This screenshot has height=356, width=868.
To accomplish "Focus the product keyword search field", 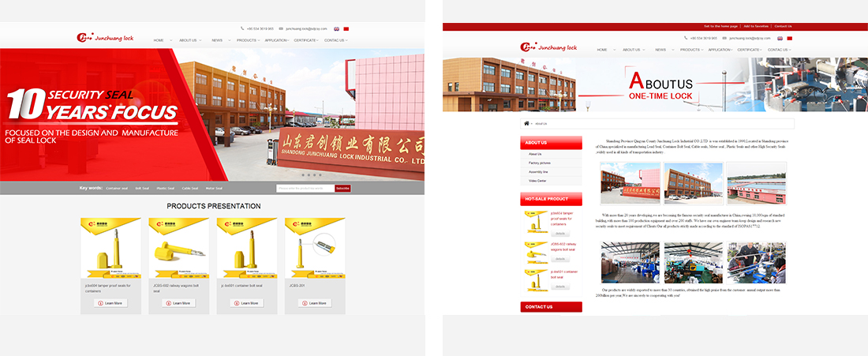I will [305, 188].
